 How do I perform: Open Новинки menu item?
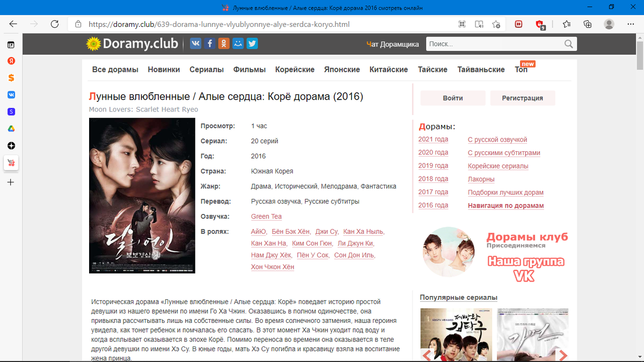click(164, 70)
